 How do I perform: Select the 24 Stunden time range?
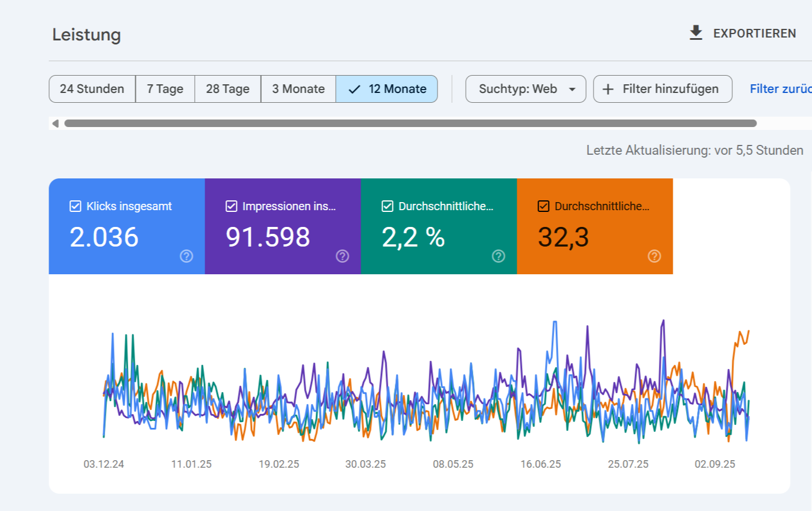click(x=92, y=89)
